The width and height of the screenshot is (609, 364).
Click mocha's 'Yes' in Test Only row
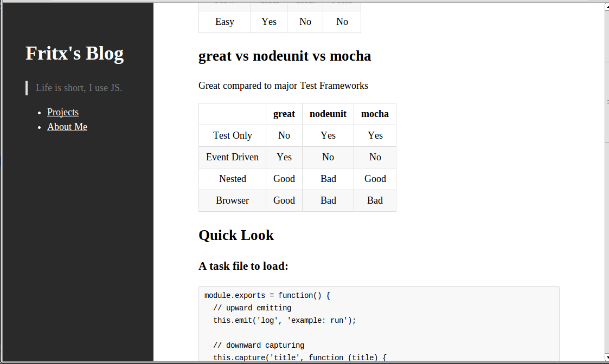tap(375, 135)
